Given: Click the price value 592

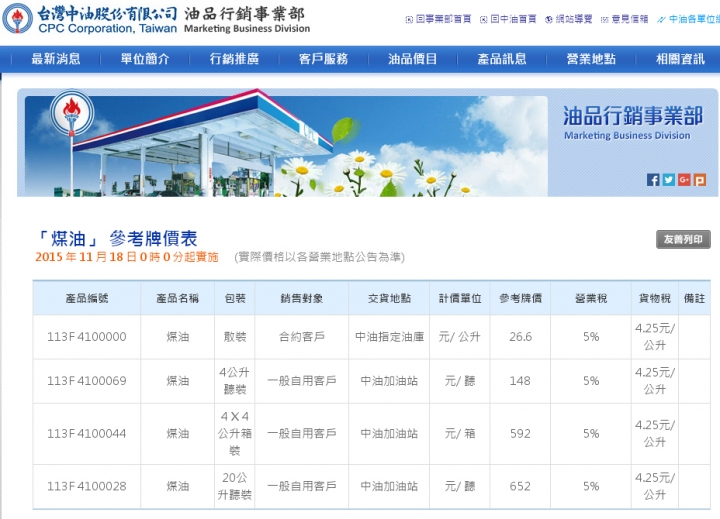Looking at the screenshot, I should point(520,434).
